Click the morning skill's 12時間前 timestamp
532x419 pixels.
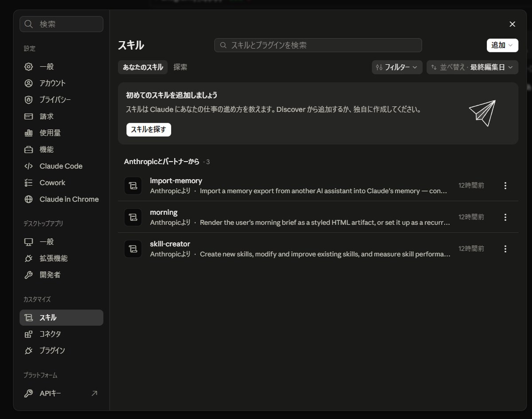tap(471, 217)
